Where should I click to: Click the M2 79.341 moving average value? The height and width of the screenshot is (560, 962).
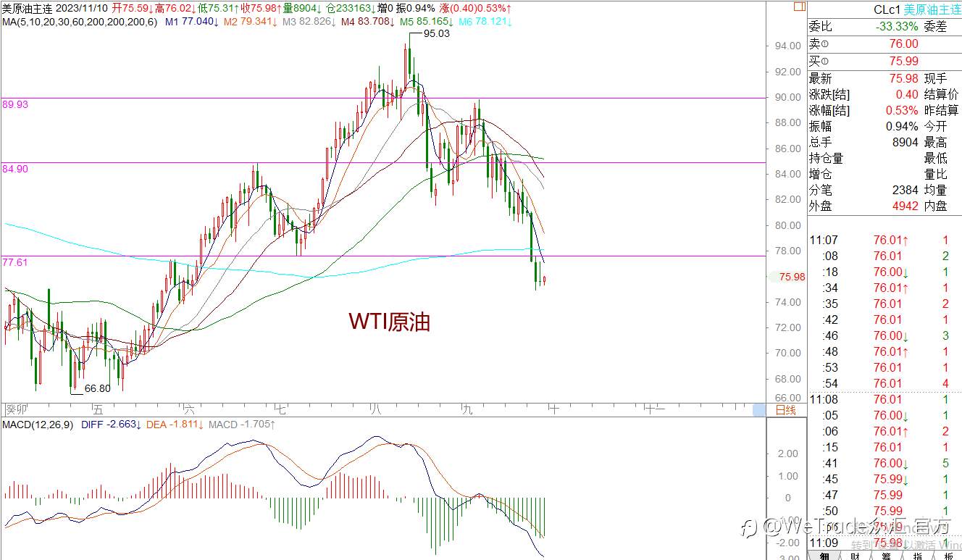(x=250, y=22)
